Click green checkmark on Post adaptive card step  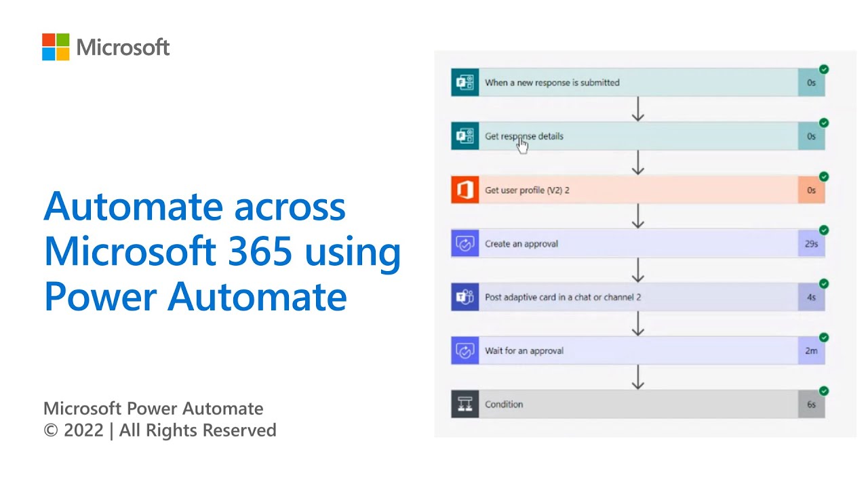pos(824,283)
